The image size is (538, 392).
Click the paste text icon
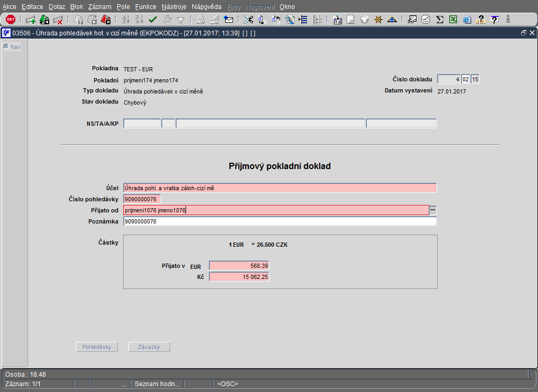(276, 20)
